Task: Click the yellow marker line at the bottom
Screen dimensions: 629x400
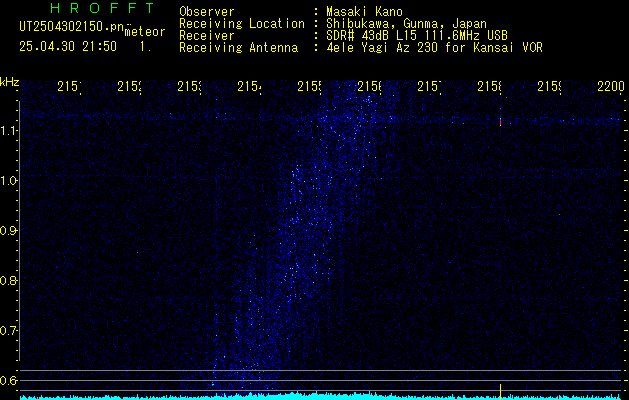Action: [500, 392]
